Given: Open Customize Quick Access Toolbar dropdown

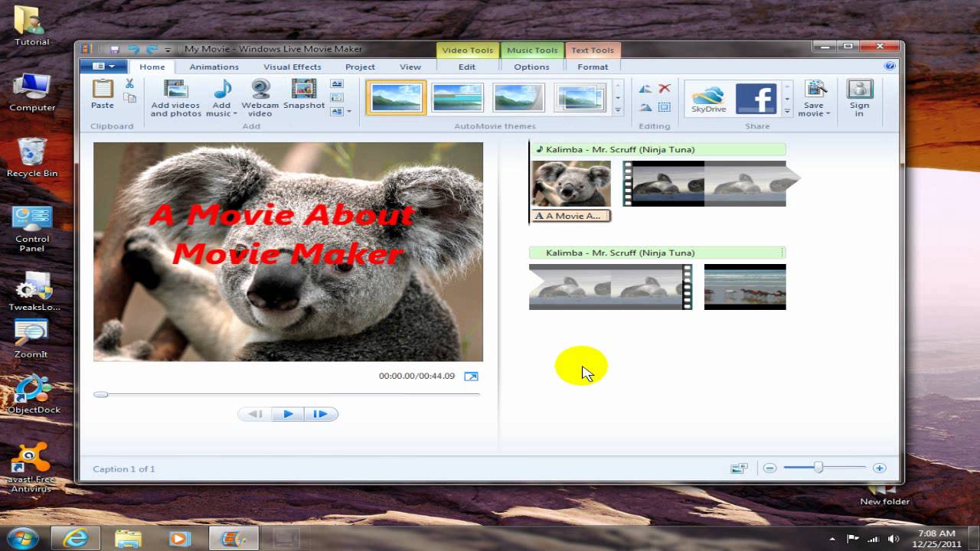Looking at the screenshot, I should click(168, 50).
